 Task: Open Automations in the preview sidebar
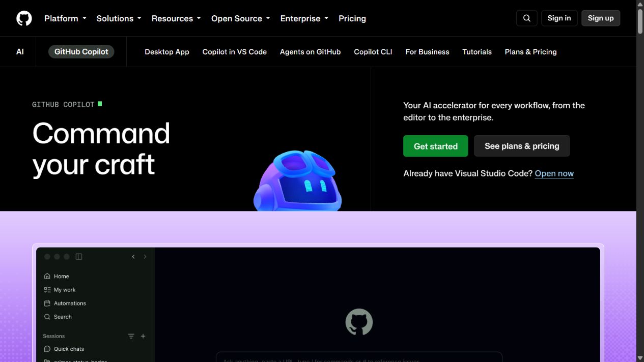click(x=65, y=303)
